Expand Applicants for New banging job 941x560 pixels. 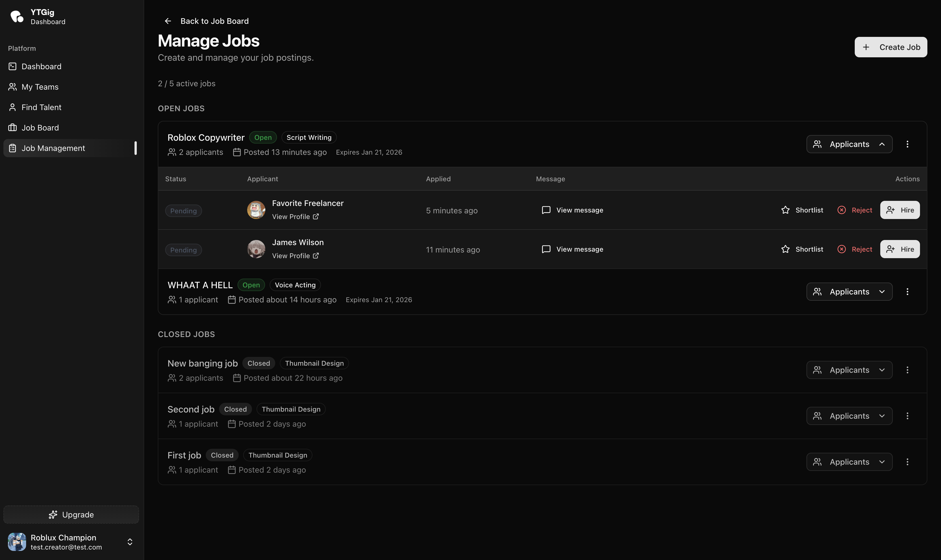click(x=849, y=370)
